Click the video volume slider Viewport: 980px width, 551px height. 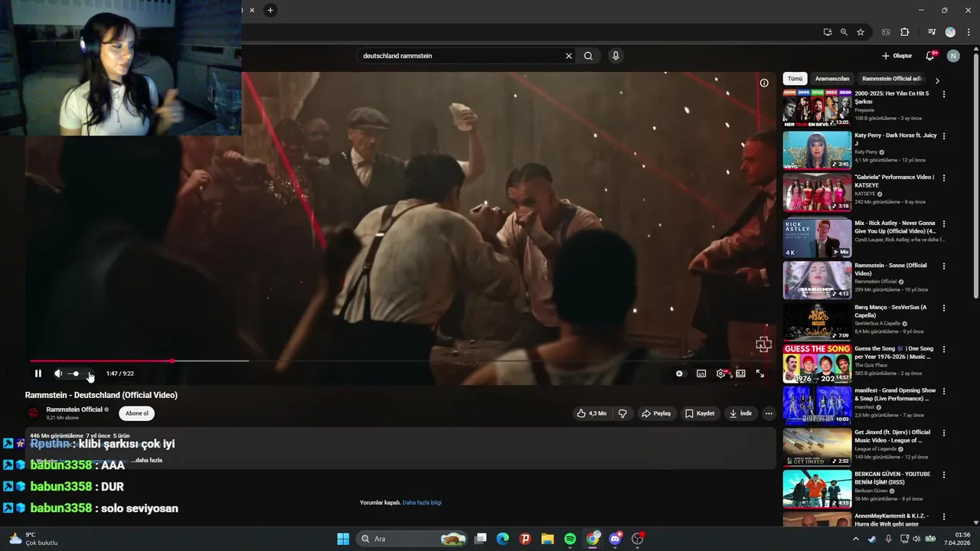(80, 373)
